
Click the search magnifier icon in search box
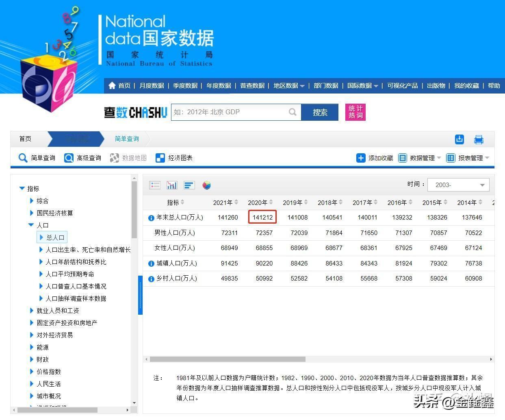(x=293, y=112)
